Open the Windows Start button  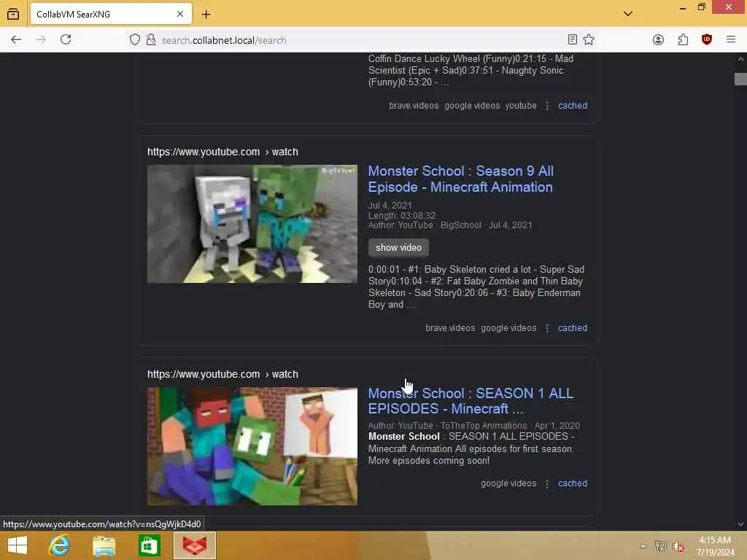tap(18, 545)
